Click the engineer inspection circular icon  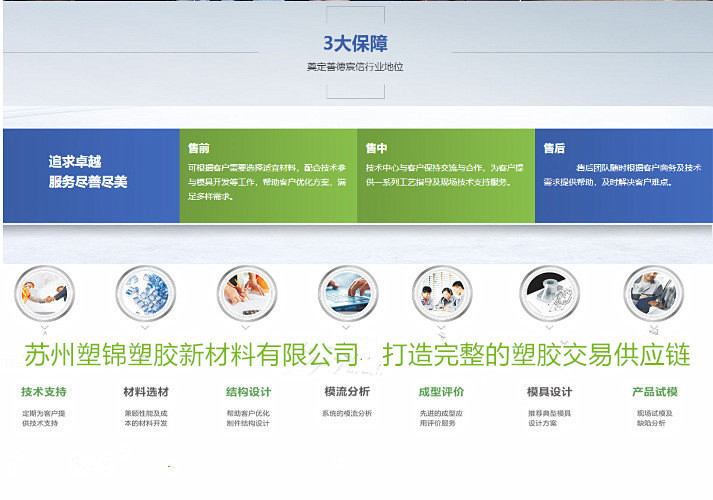pos(653,293)
